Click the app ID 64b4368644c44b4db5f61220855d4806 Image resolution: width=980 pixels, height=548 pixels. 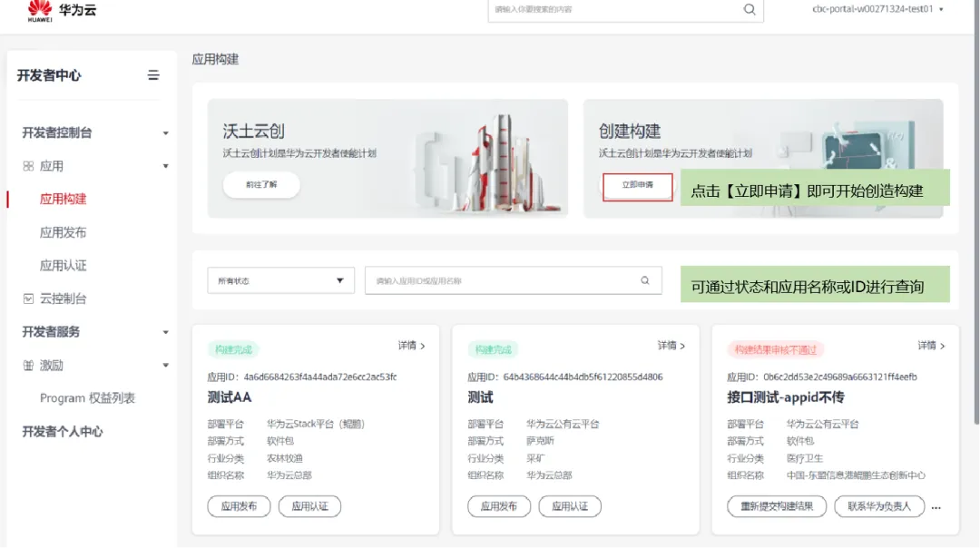tap(583, 377)
